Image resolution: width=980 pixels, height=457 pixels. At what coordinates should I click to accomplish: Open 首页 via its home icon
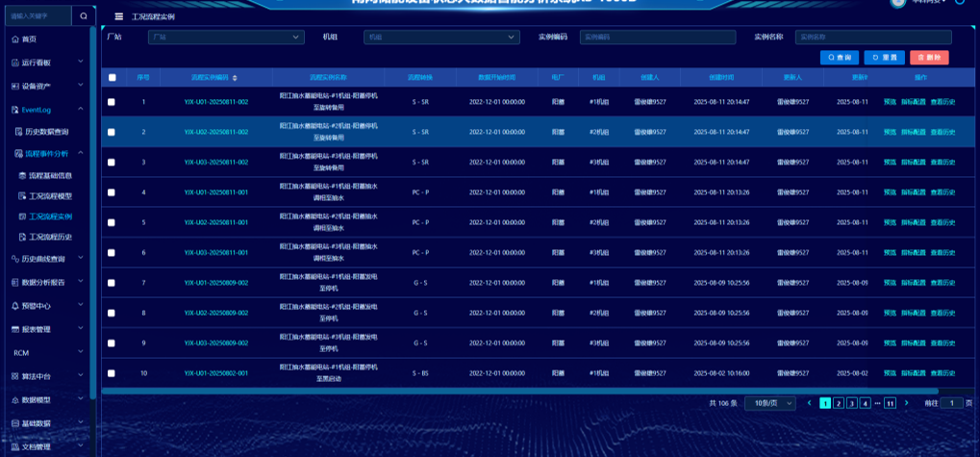15,39
